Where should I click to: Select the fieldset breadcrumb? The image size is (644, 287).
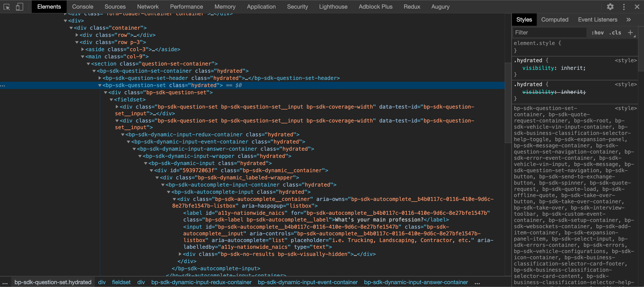121,282
